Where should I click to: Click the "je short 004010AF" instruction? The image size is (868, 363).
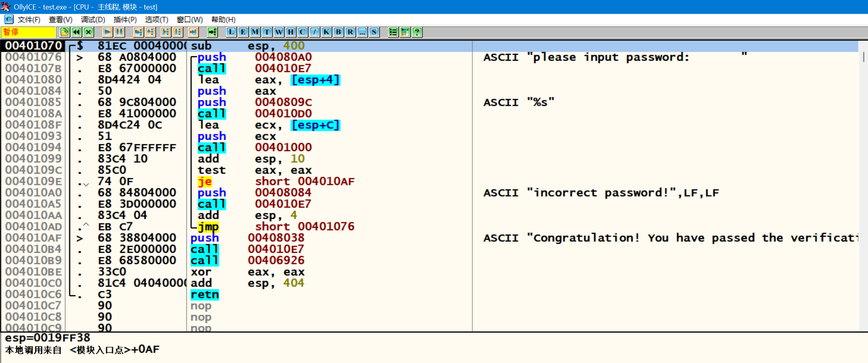[276, 181]
